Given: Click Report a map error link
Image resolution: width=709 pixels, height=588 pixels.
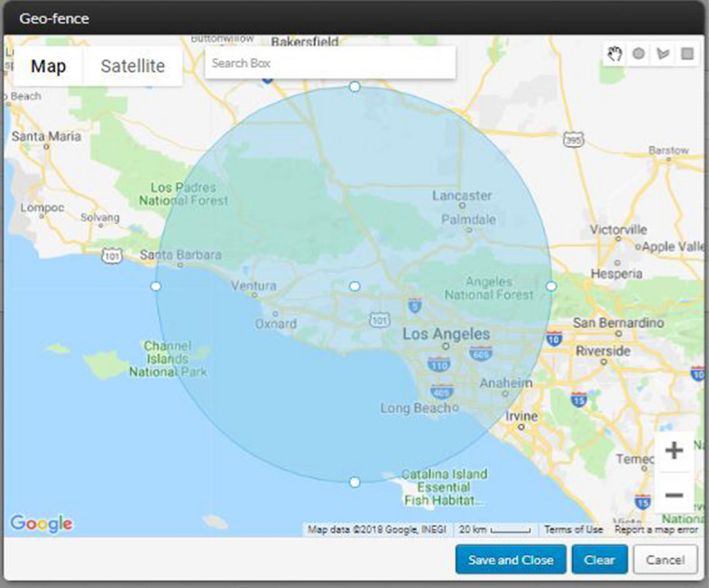Looking at the screenshot, I should 656,530.
